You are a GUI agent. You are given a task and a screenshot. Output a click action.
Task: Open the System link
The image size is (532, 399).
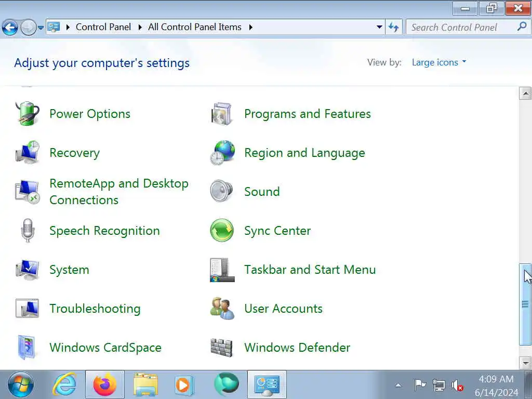point(69,270)
